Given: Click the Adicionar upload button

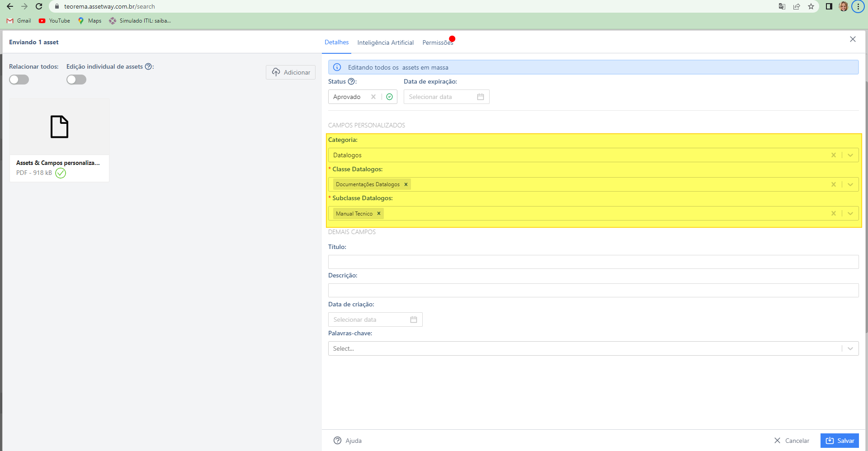Looking at the screenshot, I should click(291, 72).
